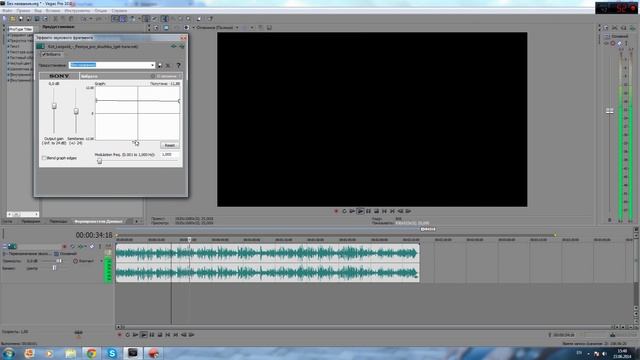Viewport: 640px width, 360px height.
Task: Open the file explorer taskbar icon
Action: coord(70,353)
